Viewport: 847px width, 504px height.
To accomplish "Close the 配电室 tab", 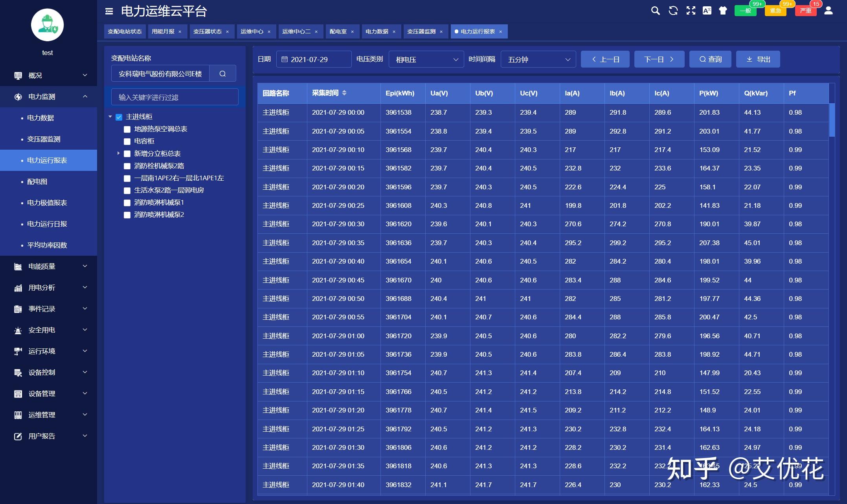I will [352, 32].
